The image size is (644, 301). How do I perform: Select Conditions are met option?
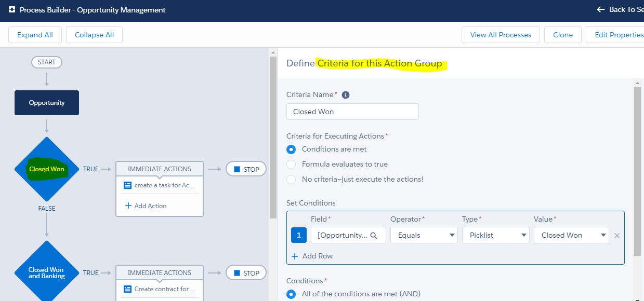click(x=292, y=149)
